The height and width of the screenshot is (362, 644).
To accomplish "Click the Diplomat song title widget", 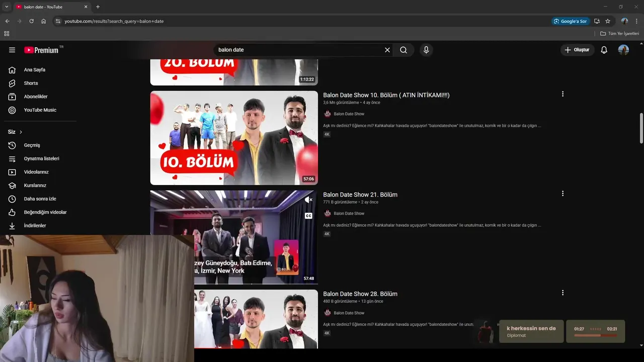I will click(x=531, y=331).
